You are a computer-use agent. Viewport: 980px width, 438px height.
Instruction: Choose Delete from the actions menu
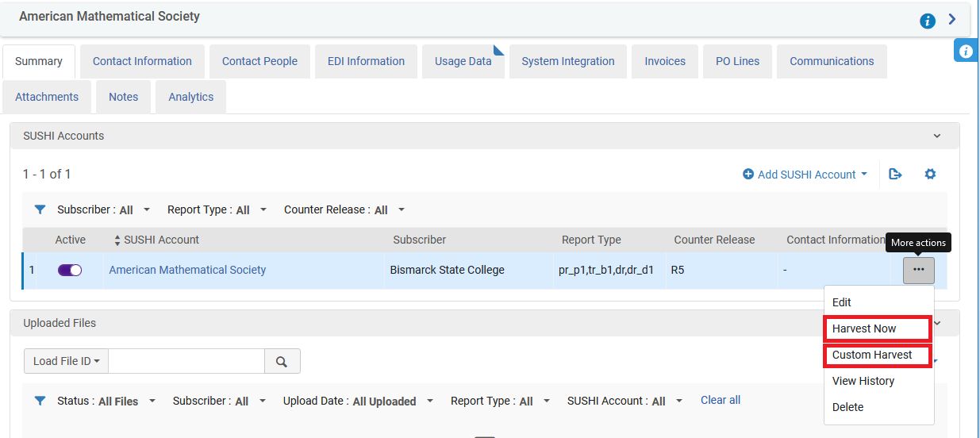(x=878, y=407)
